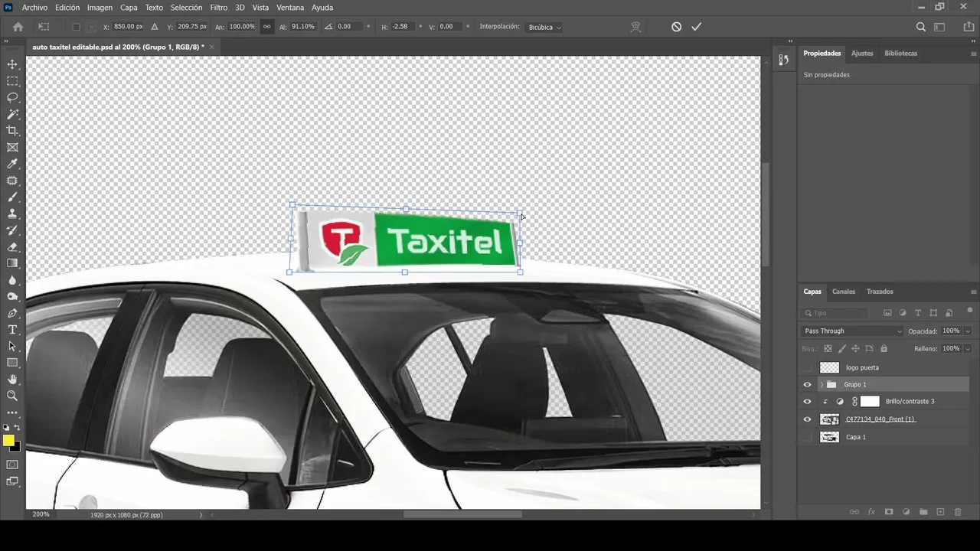This screenshot has width=980, height=551.
Task: Select the Rectangular Marquee tool
Action: tap(12, 81)
